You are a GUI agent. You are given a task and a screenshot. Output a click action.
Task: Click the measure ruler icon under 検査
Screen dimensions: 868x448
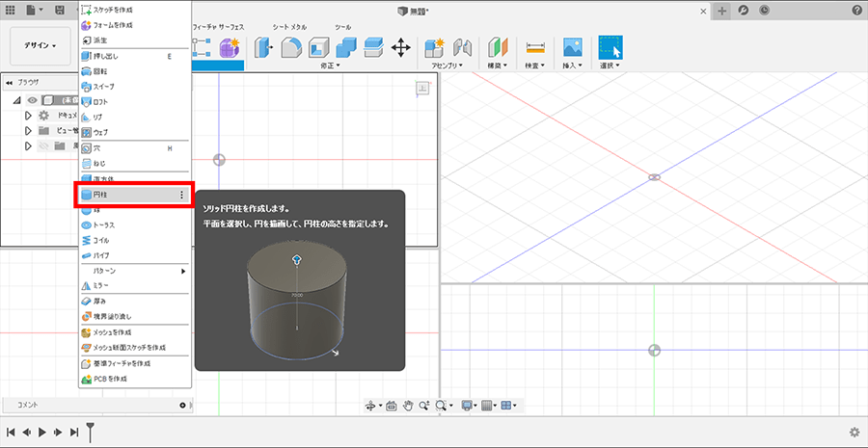[x=536, y=47]
